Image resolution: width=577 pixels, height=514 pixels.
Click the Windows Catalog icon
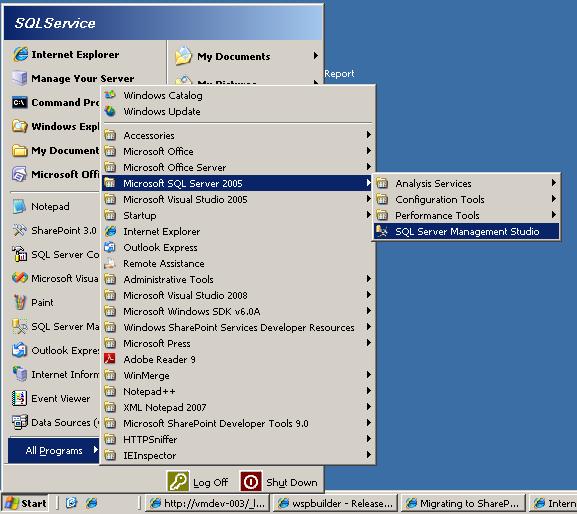point(110,95)
